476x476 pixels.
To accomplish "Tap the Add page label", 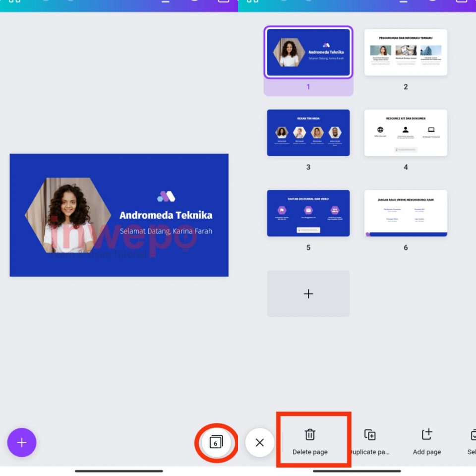I will 426,452.
